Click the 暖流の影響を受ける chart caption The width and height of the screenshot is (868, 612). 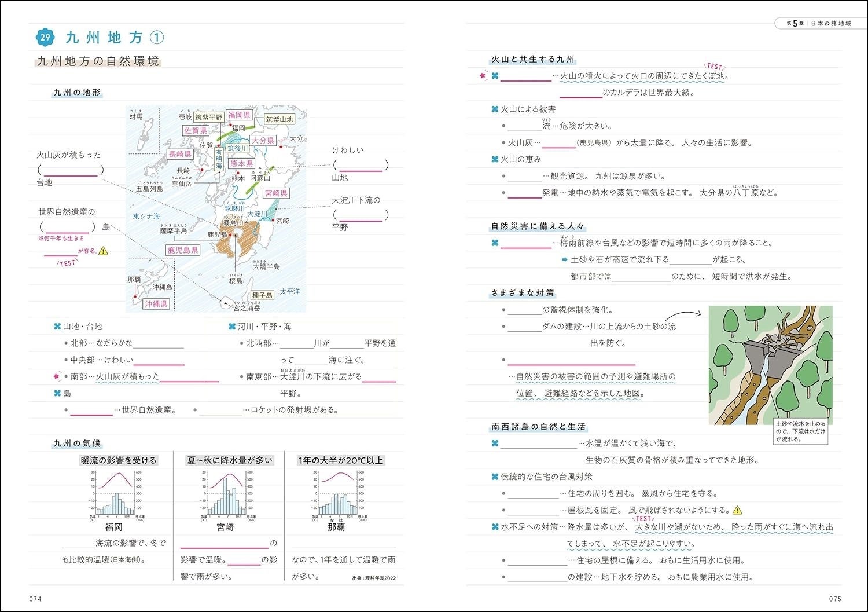point(119,460)
